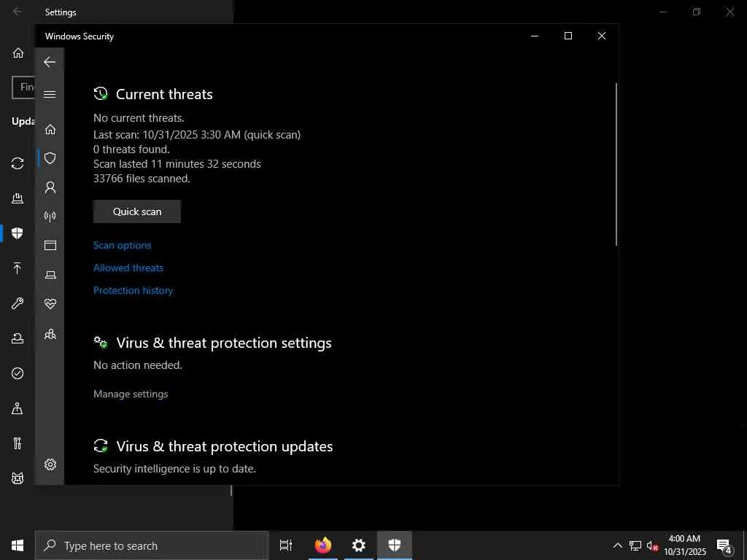Screen dimensions: 747x560
Task: Show hidden system tray icons
Action: coord(617,545)
